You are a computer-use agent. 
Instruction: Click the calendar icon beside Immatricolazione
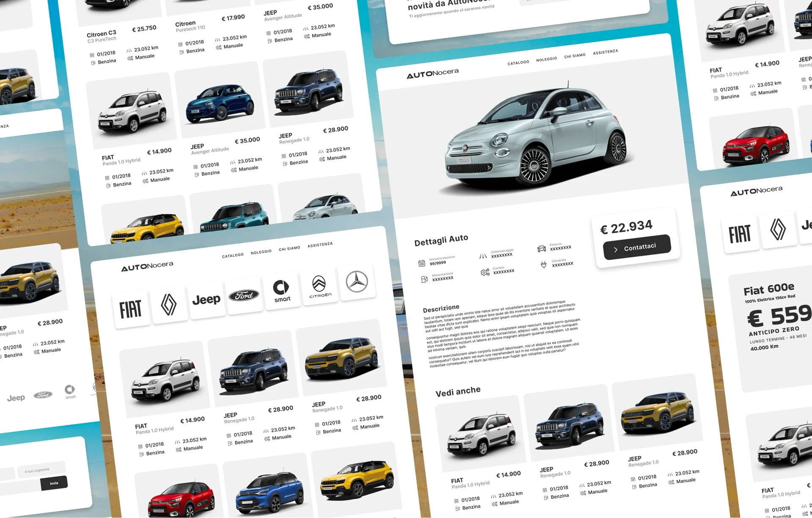click(x=422, y=264)
